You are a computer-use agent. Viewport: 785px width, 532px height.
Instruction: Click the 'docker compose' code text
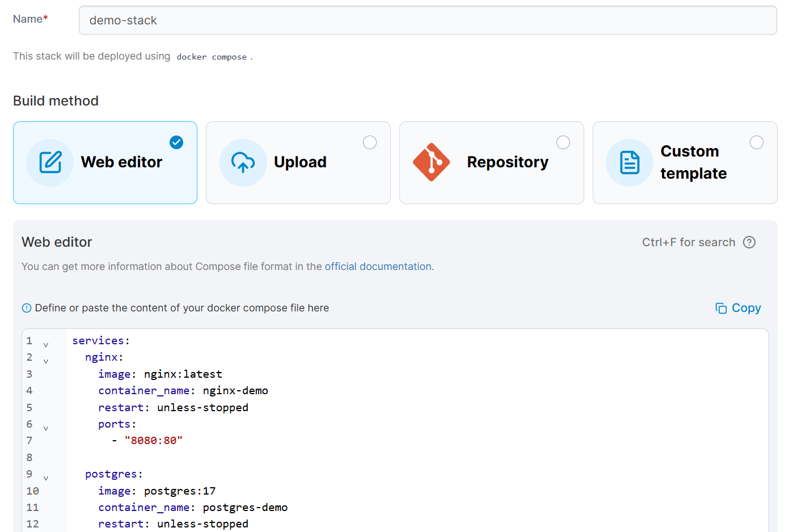(x=212, y=57)
